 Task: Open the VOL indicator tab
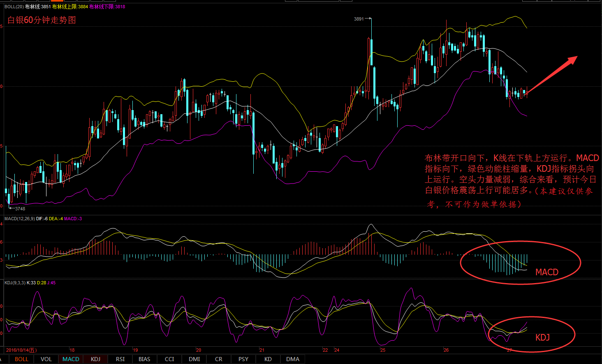pos(46,359)
